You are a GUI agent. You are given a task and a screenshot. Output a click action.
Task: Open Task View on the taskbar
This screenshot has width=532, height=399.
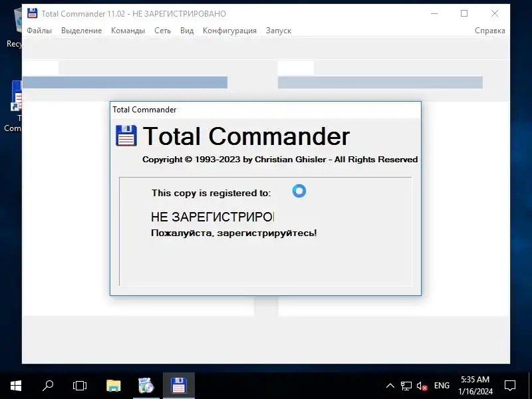click(80, 386)
